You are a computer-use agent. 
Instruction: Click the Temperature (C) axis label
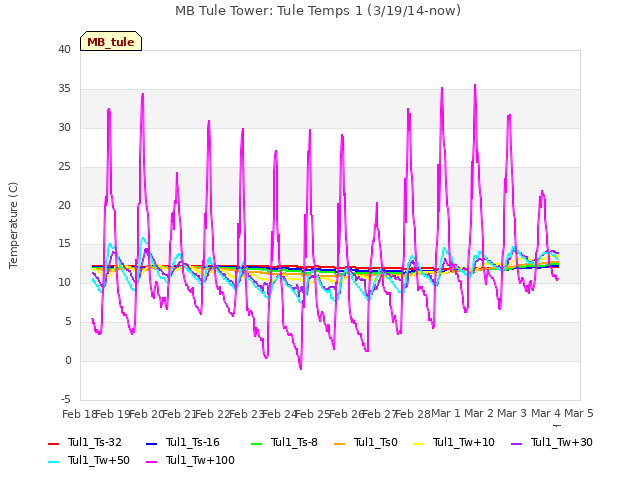click(13, 225)
